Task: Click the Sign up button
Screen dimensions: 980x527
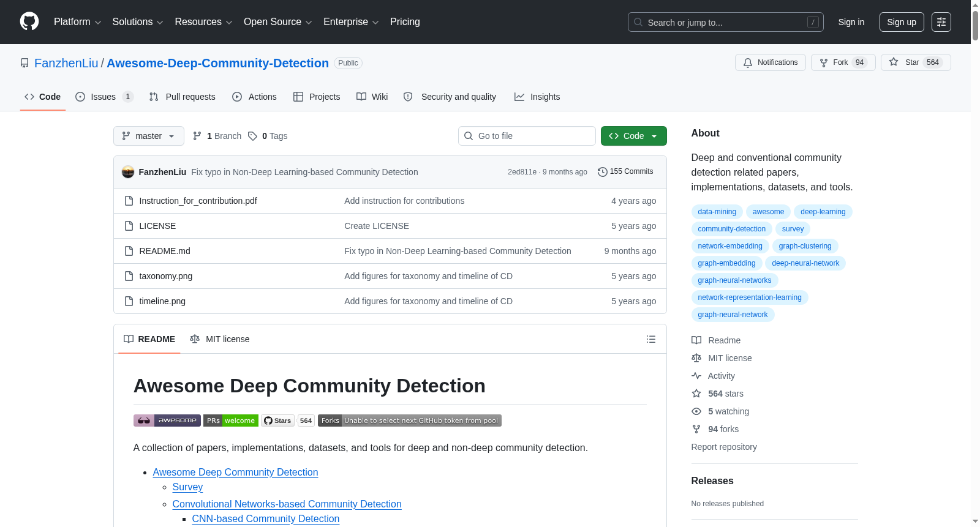Action: point(902,22)
